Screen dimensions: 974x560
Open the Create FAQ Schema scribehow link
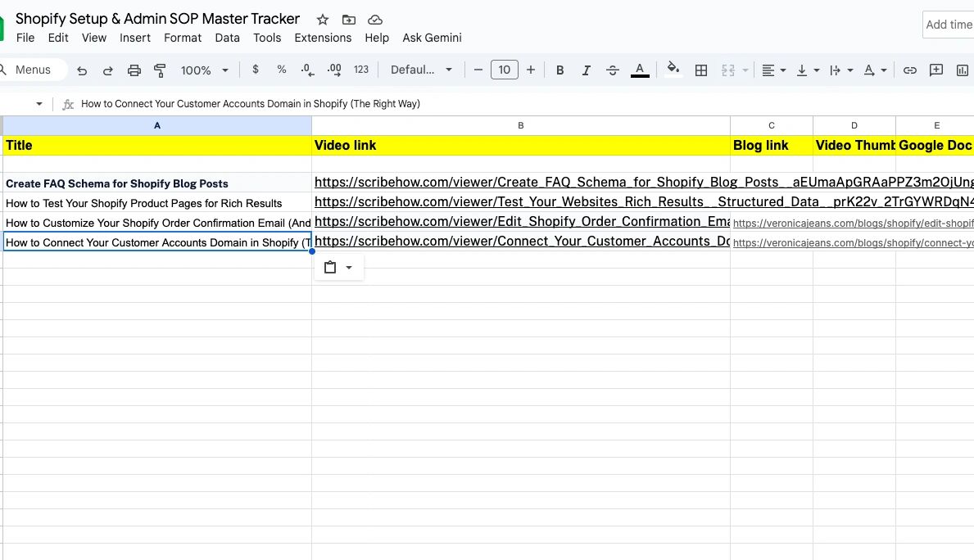(644, 182)
